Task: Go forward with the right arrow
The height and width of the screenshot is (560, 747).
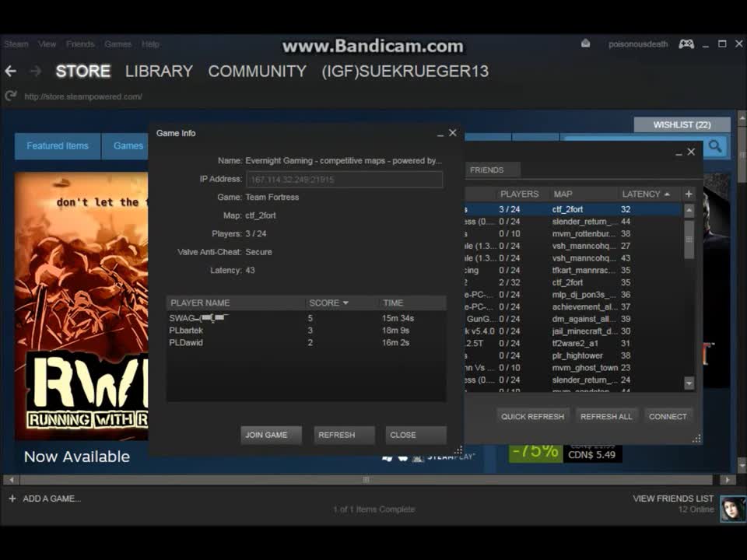Action: coord(36,72)
